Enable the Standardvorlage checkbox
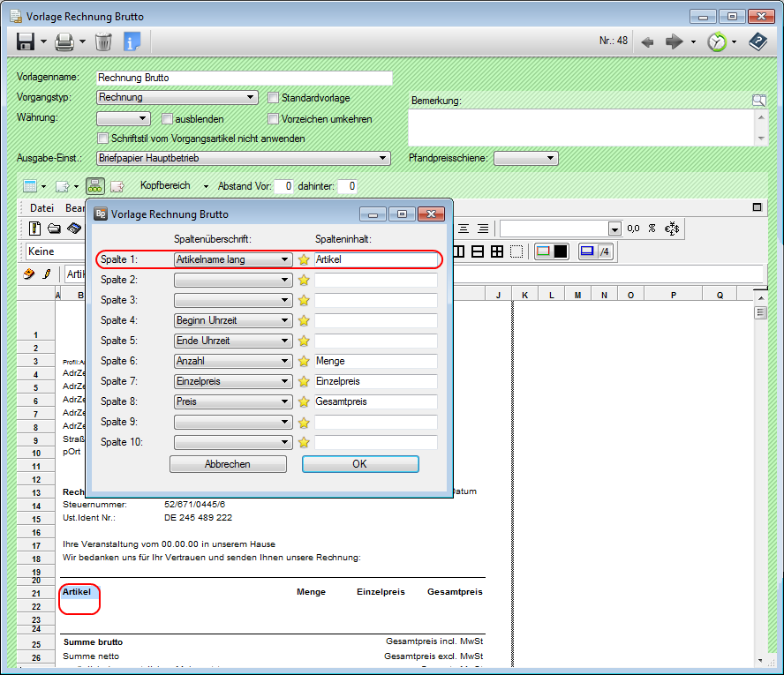 coord(274,98)
